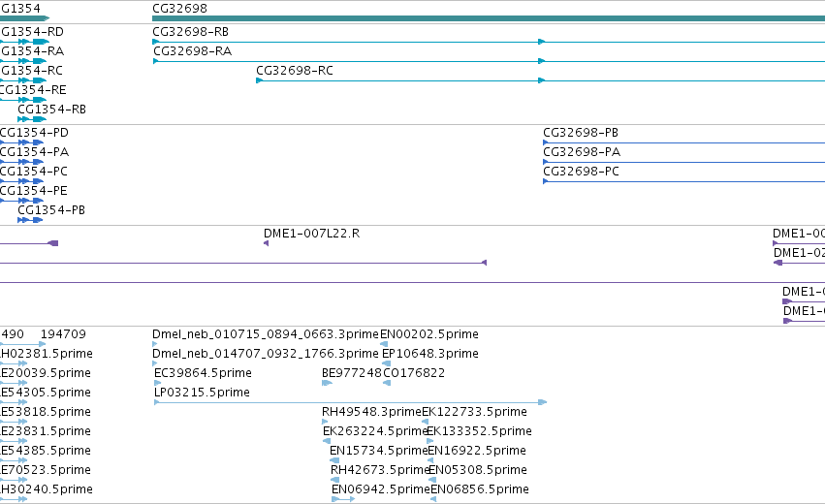Click the EN06942.5prime EST label
This screenshot has height=504, width=825.
(x=381, y=490)
